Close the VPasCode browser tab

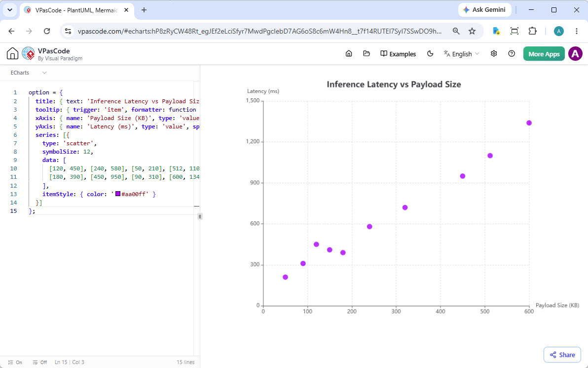coord(126,10)
